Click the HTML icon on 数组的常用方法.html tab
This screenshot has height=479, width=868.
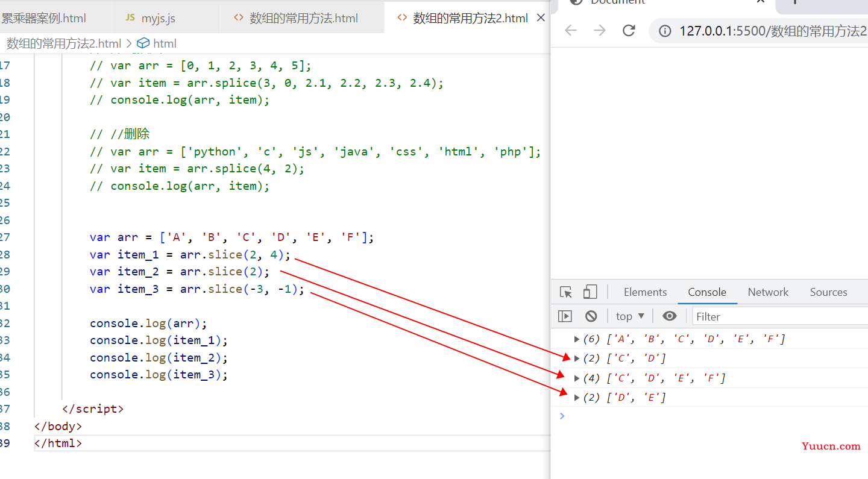[239, 18]
